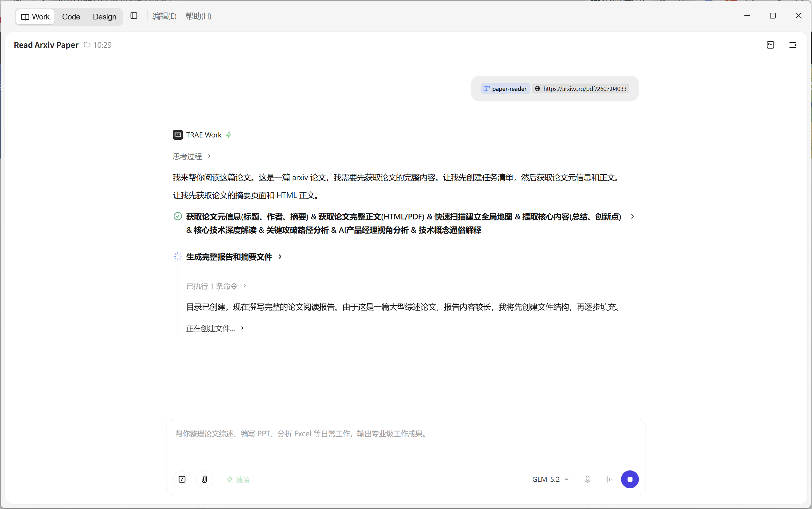
Task: Expand the 思考过程 section
Action: point(192,156)
